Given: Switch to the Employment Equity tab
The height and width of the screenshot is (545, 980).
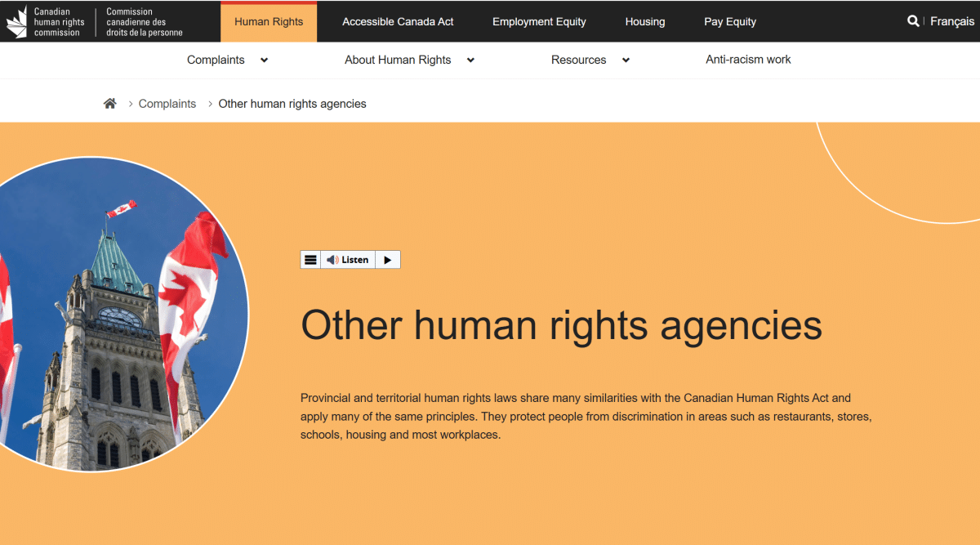Looking at the screenshot, I should [539, 22].
